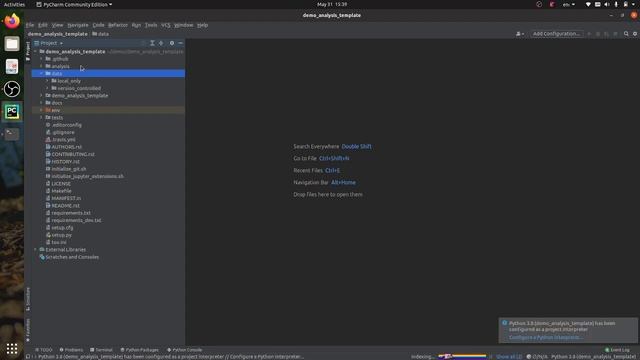Open the Refactor menu
Screen dimensions: 640x360
[x=118, y=25]
